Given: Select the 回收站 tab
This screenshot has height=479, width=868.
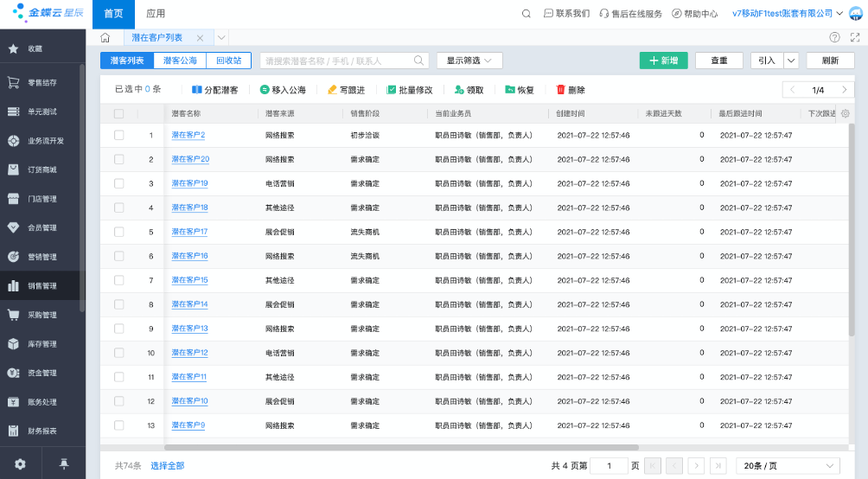Looking at the screenshot, I should pyautogui.click(x=228, y=61).
